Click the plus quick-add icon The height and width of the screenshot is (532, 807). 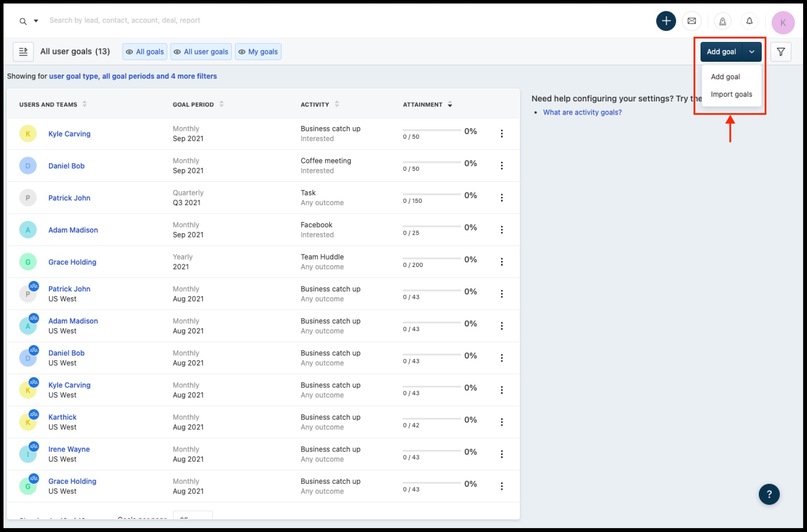point(666,21)
